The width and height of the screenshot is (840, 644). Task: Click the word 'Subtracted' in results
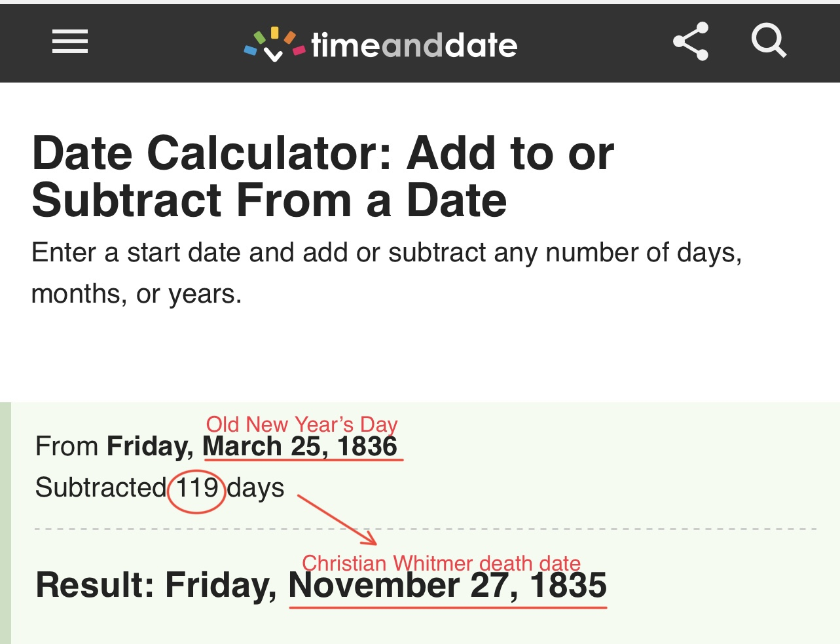[101, 488]
